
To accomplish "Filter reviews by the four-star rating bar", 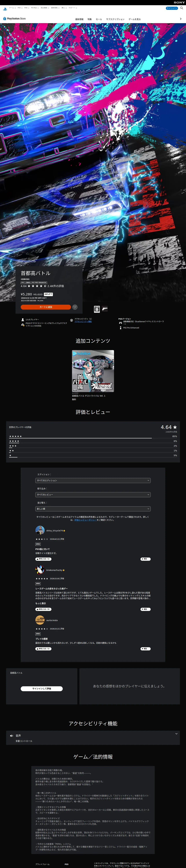I will click(93, 441).
